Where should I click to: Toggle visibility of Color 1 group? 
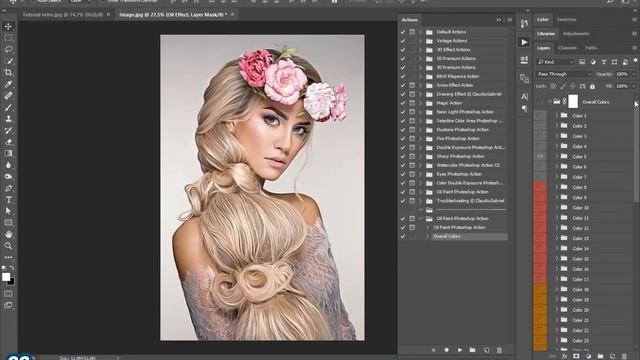[x=540, y=116]
